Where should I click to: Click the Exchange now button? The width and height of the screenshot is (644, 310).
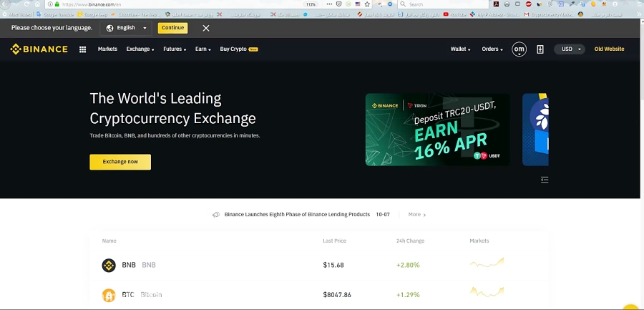click(x=120, y=162)
